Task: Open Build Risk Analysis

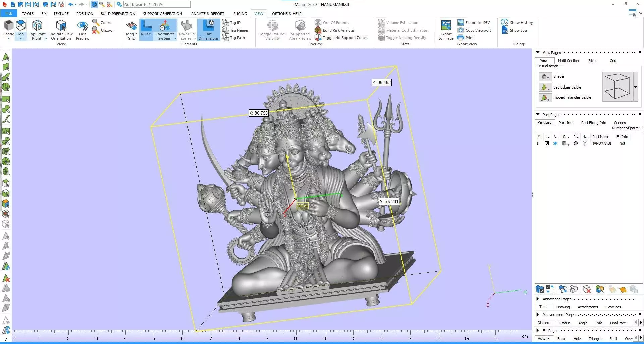Action: click(x=334, y=30)
